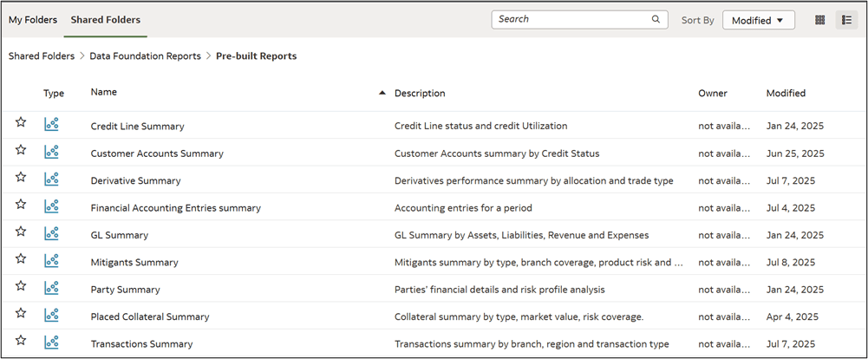Select the Shared Folders tab
The height and width of the screenshot is (359, 868).
(x=105, y=19)
